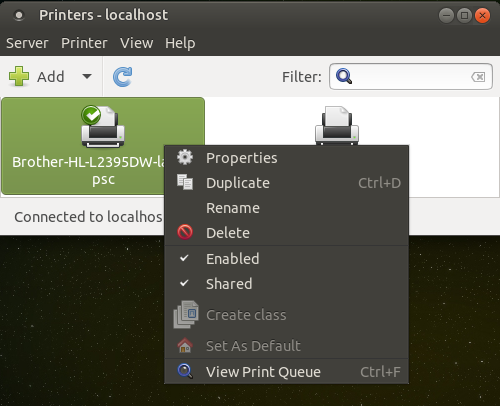Open the Printer menu
This screenshot has width=500, height=406.
click(84, 43)
